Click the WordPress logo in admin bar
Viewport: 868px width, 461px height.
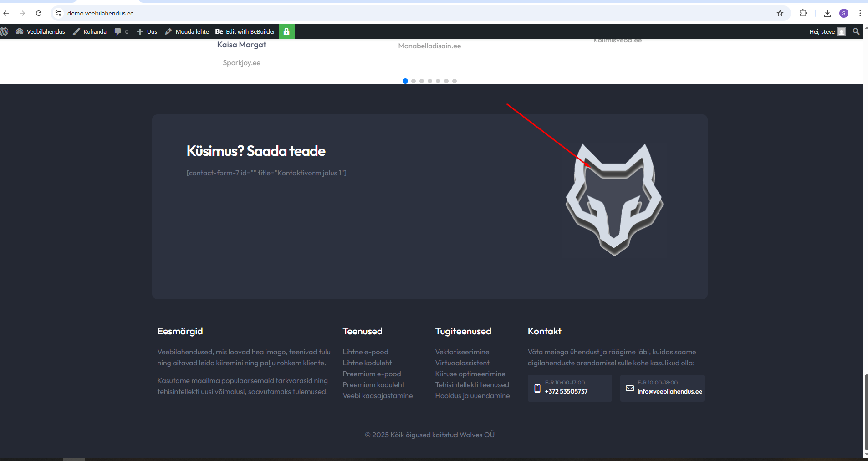click(x=5, y=31)
